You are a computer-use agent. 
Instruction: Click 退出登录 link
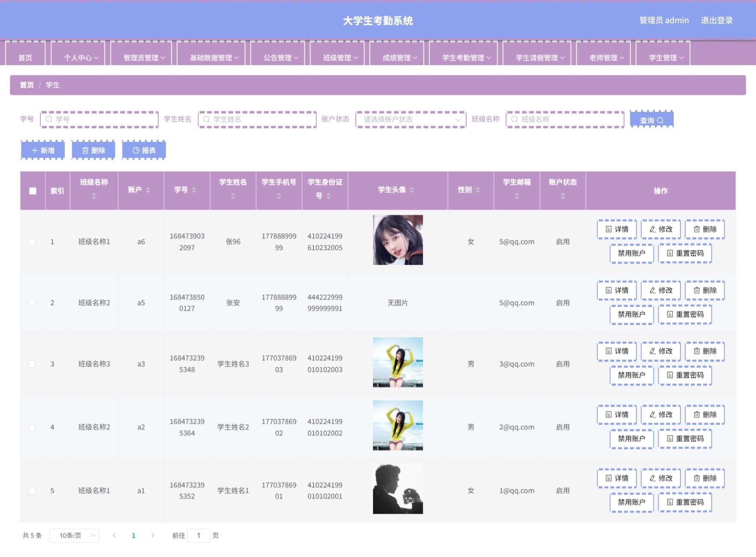click(x=717, y=20)
